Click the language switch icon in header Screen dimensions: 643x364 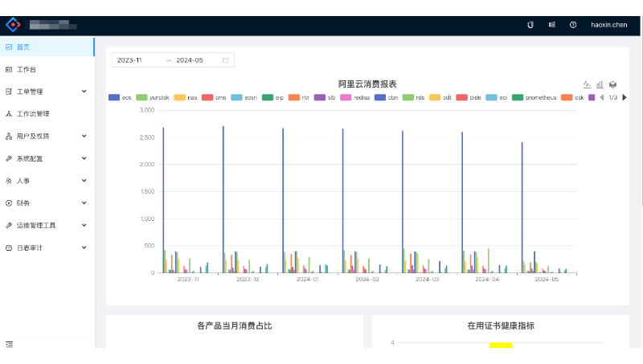point(551,25)
